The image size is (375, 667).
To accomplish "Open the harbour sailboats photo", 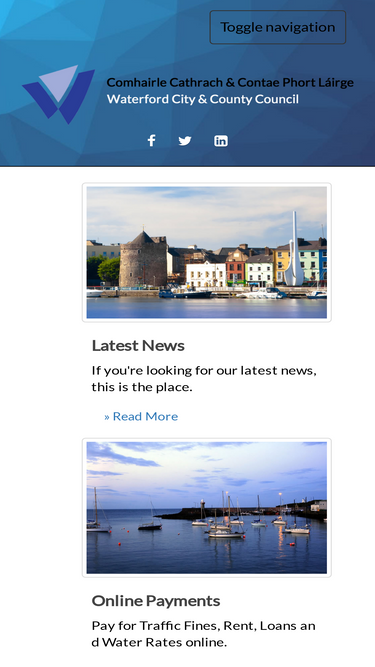I will click(x=207, y=507).
